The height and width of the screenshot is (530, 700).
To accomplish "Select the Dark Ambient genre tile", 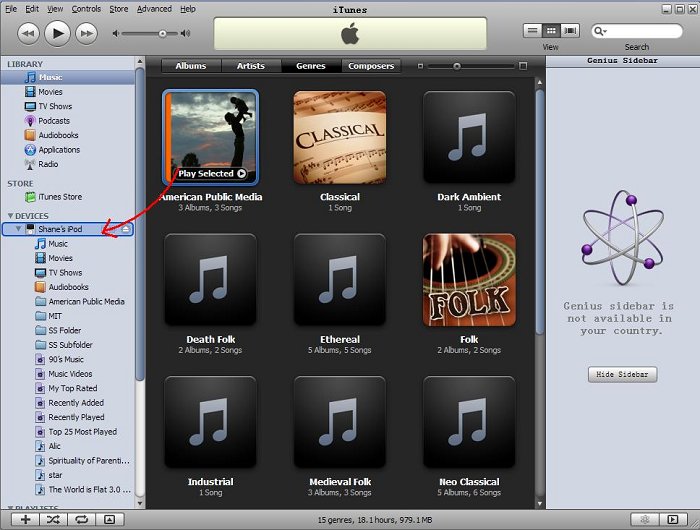I will [469, 138].
